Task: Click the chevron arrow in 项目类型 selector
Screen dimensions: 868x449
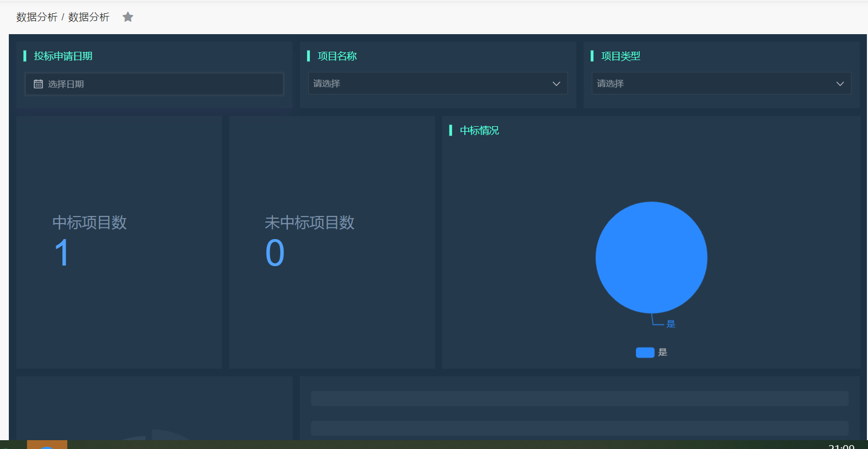Action: pyautogui.click(x=840, y=84)
